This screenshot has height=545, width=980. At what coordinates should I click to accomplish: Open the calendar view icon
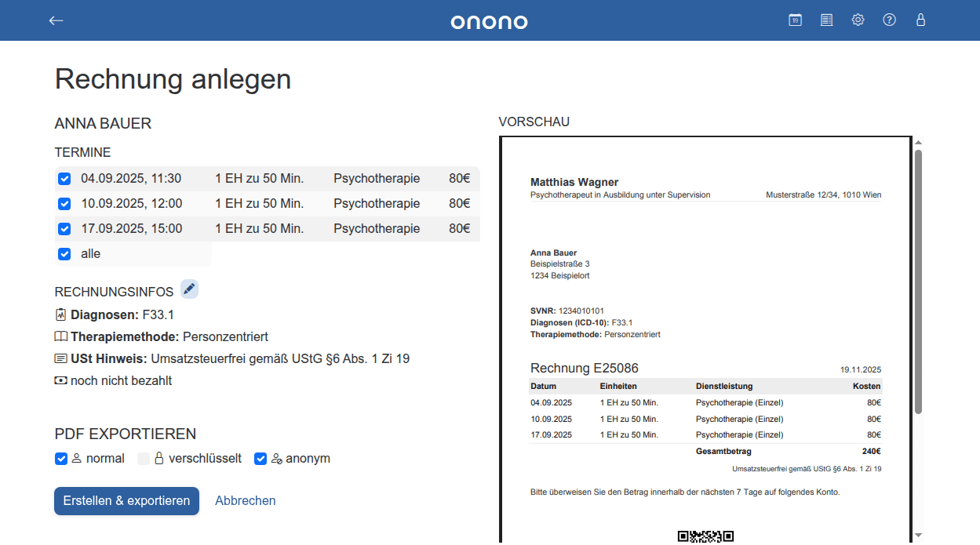[795, 20]
